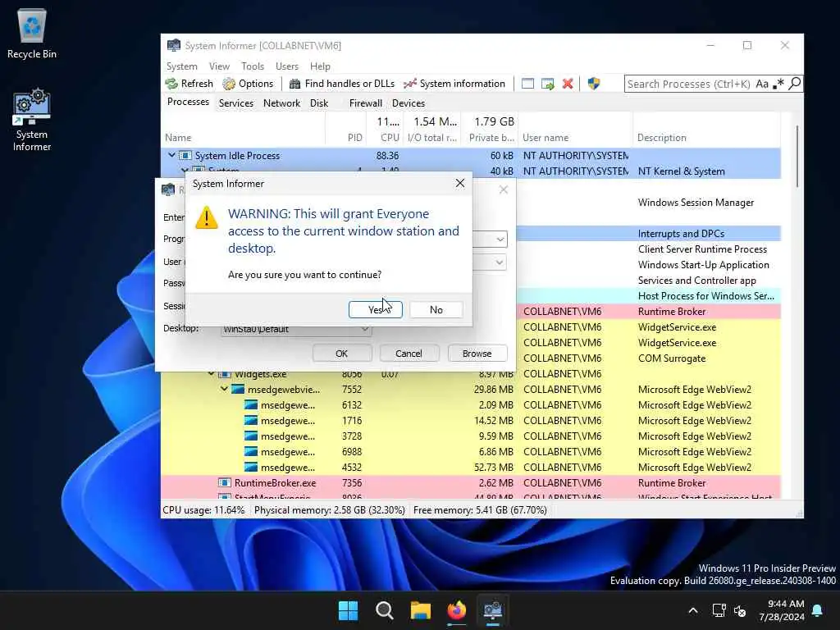Open the System menu
Viewport: 840px width, 630px height.
[181, 66]
